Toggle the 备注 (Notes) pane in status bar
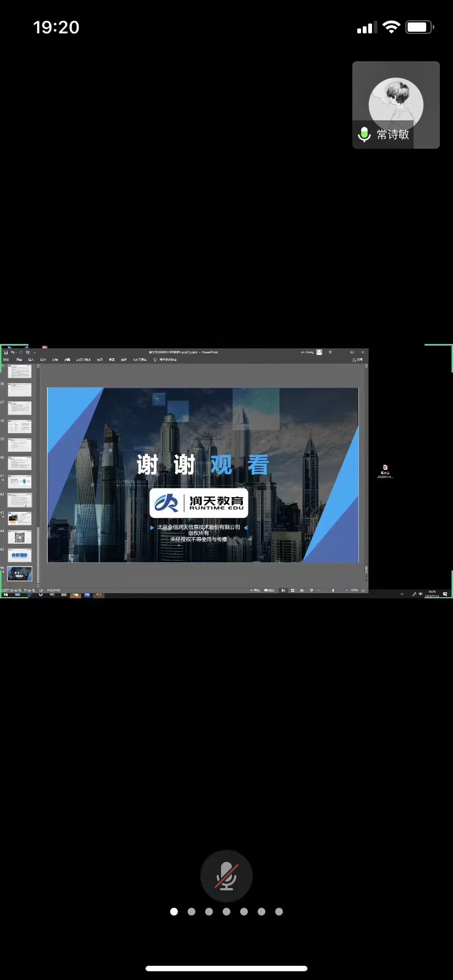 (x=255, y=591)
